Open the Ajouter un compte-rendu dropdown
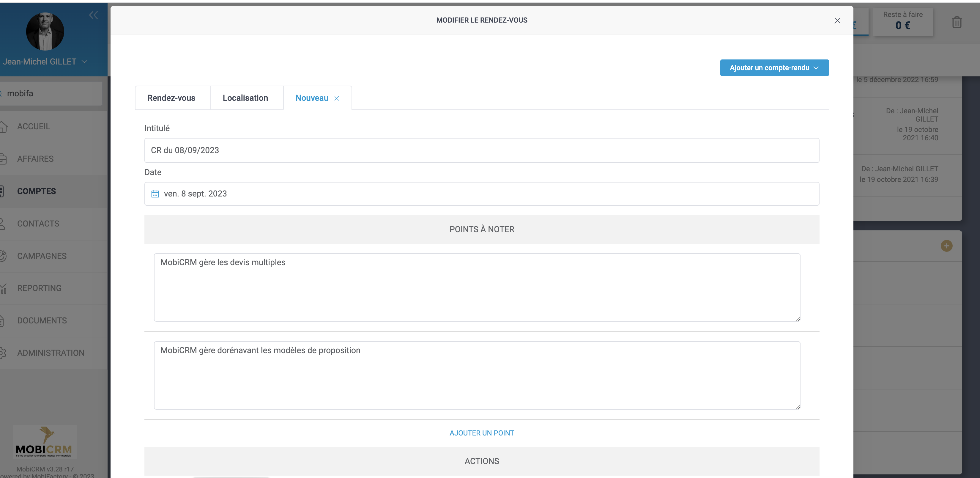The height and width of the screenshot is (478, 980). [x=774, y=68]
